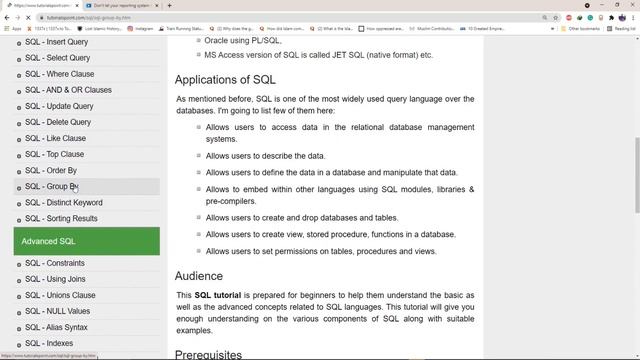Image resolution: width=640 pixels, height=360 pixels.
Task: Open a new browser tab
Action: (169, 6)
